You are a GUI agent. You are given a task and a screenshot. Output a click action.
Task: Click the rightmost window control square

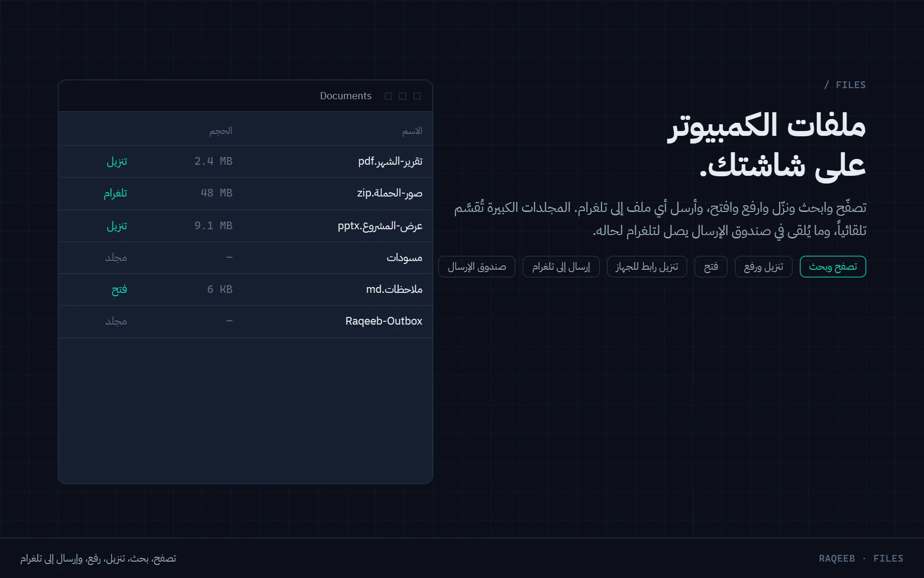click(417, 96)
